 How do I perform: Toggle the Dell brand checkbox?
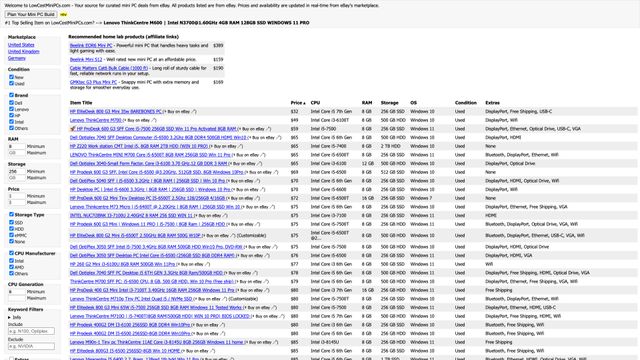click(x=11, y=103)
